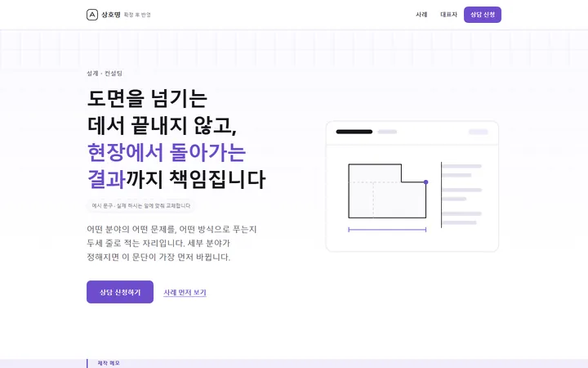Click the '상호명' brand name
Image resolution: width=588 pixels, height=368 pixels.
[x=111, y=15]
